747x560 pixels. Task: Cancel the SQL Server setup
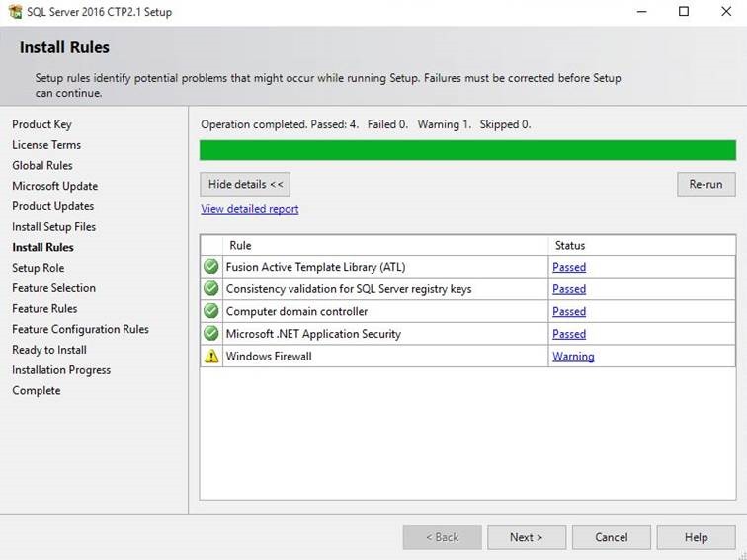612,537
